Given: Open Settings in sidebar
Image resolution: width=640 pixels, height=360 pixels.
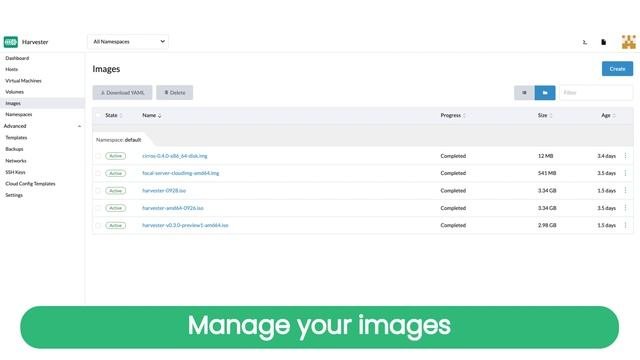Looking at the screenshot, I should (x=14, y=195).
